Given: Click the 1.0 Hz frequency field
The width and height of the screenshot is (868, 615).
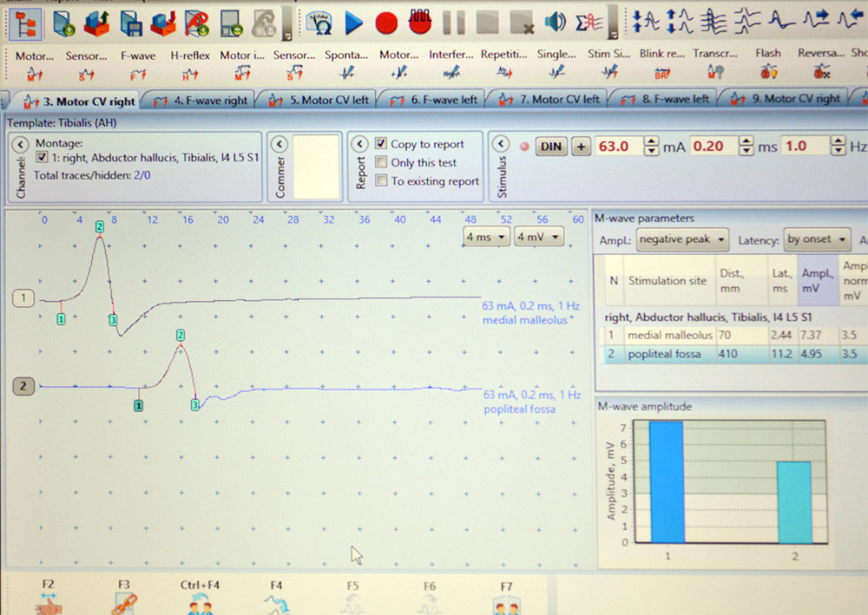Looking at the screenshot, I should (806, 146).
